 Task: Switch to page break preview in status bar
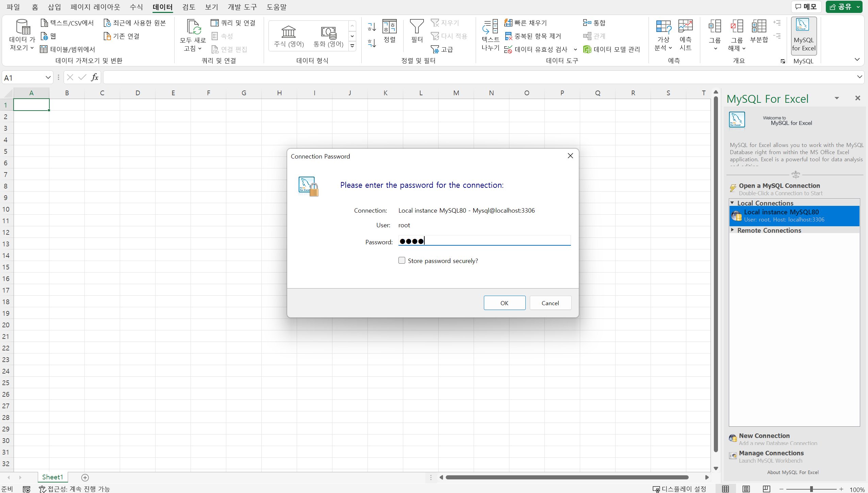point(766,489)
